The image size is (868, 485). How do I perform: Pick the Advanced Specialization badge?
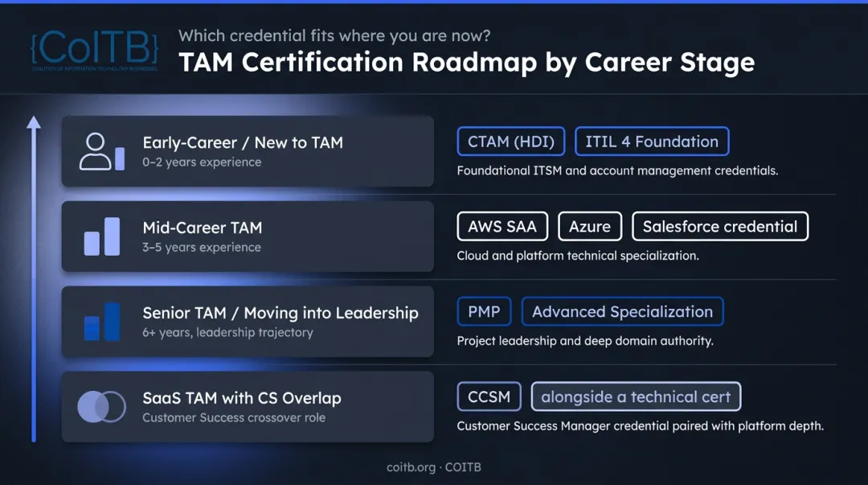click(622, 311)
